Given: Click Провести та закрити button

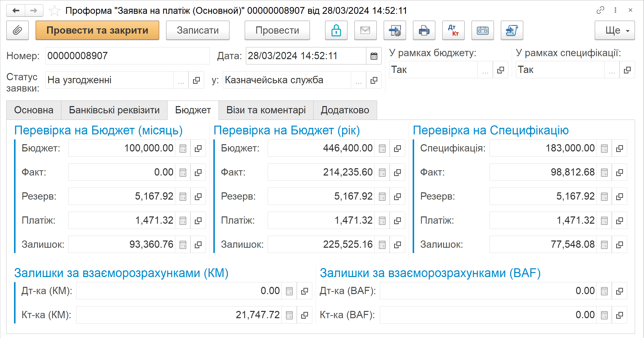Looking at the screenshot, I should coord(97,30).
